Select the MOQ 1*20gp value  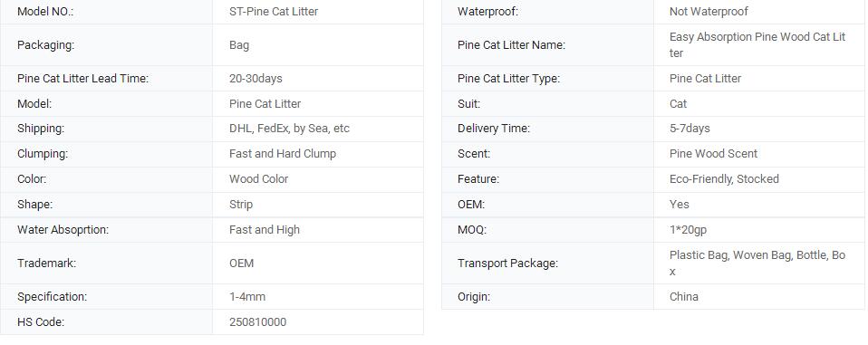pos(688,230)
